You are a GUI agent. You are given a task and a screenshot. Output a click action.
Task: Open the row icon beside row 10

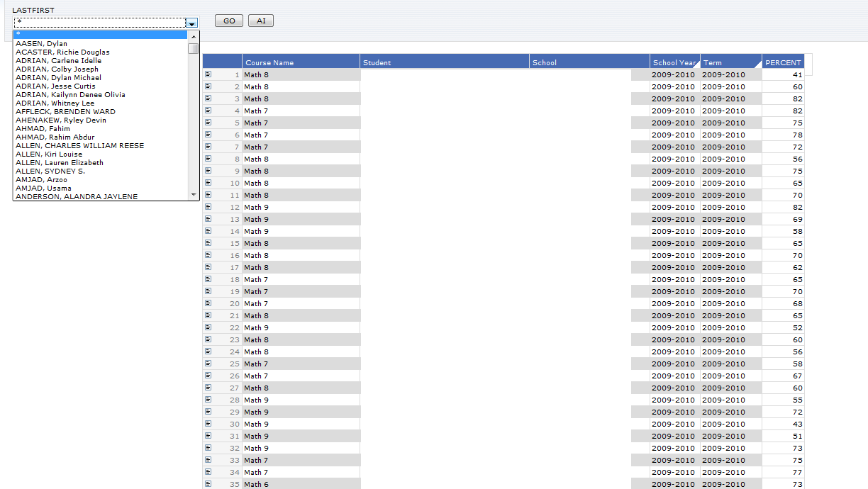pos(208,183)
